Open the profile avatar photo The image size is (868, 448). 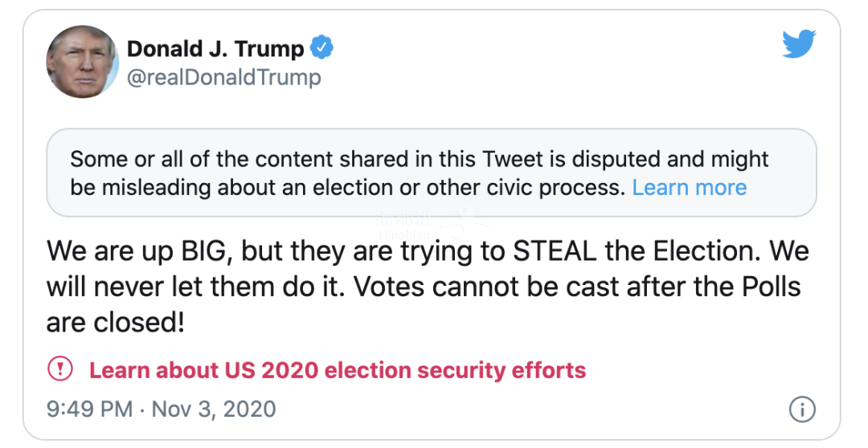[x=83, y=62]
